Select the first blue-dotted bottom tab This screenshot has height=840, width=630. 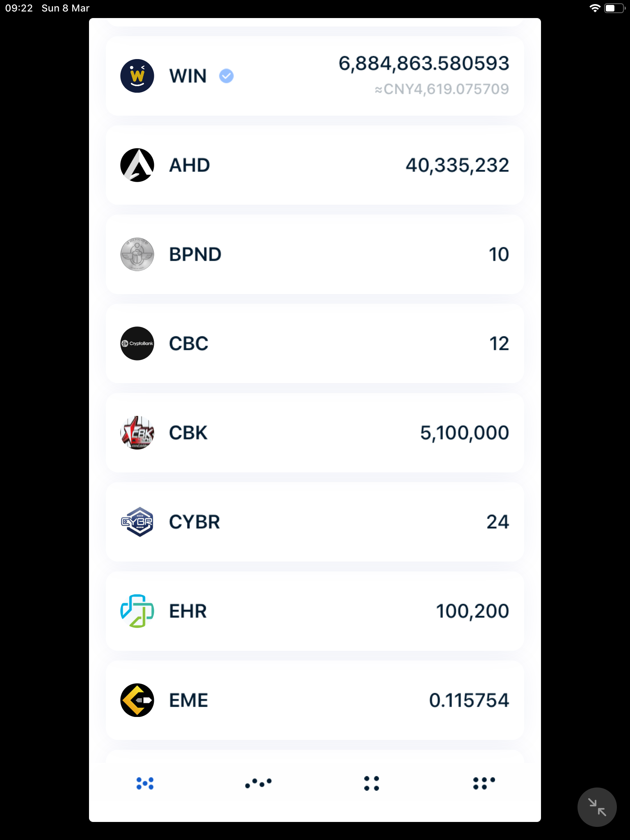point(145,783)
